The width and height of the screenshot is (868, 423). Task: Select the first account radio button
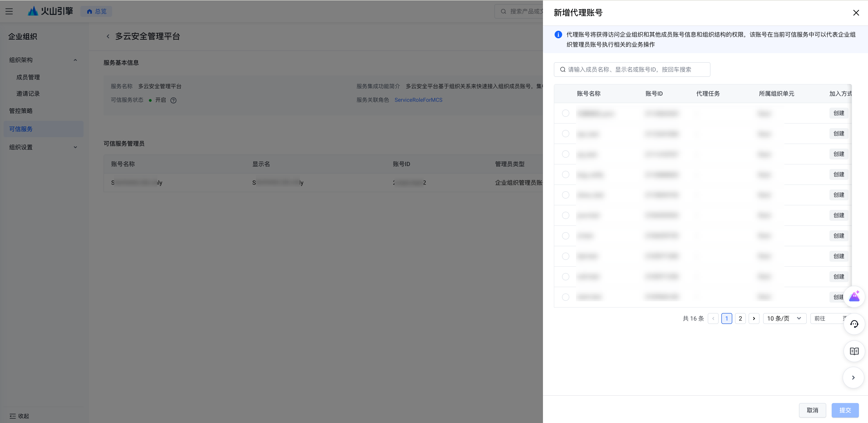(x=565, y=113)
